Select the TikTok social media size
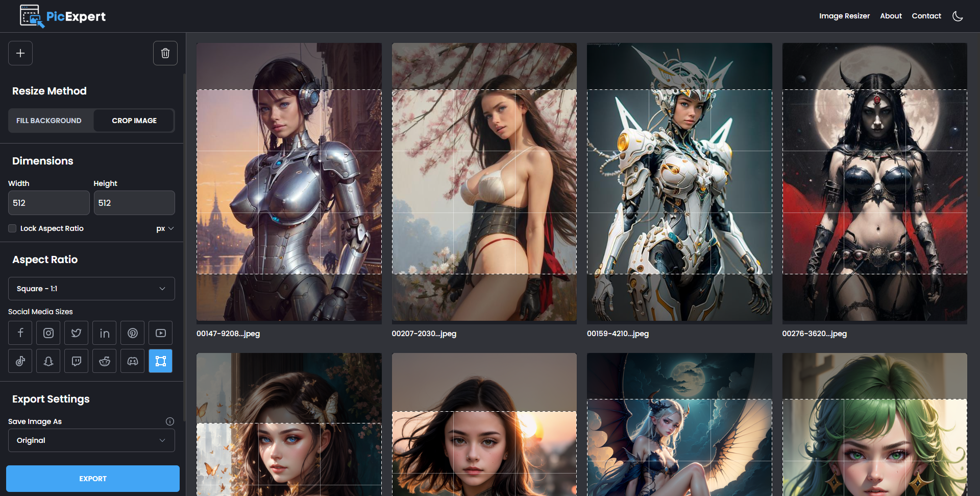Viewport: 980px width, 496px height. point(20,361)
